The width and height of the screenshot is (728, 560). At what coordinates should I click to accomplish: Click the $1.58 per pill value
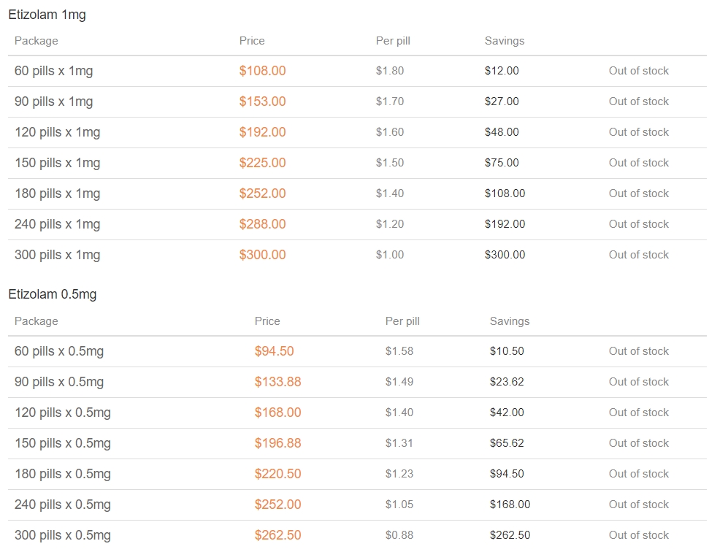click(399, 351)
